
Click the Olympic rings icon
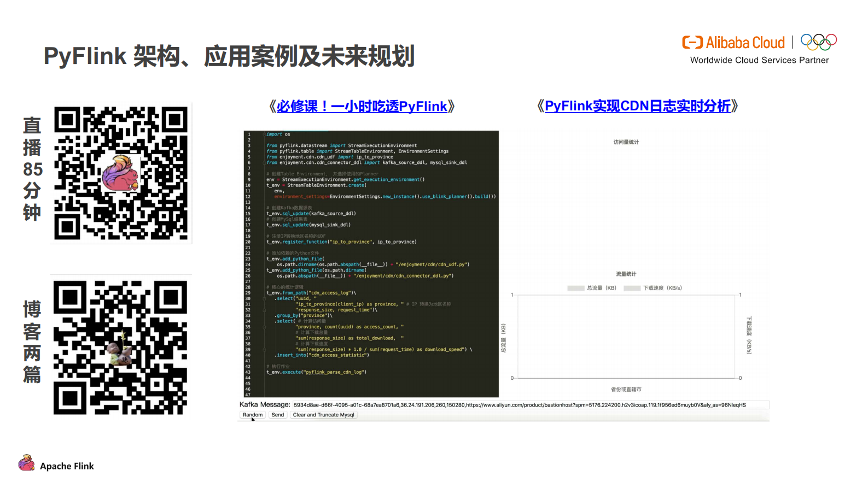(x=819, y=42)
